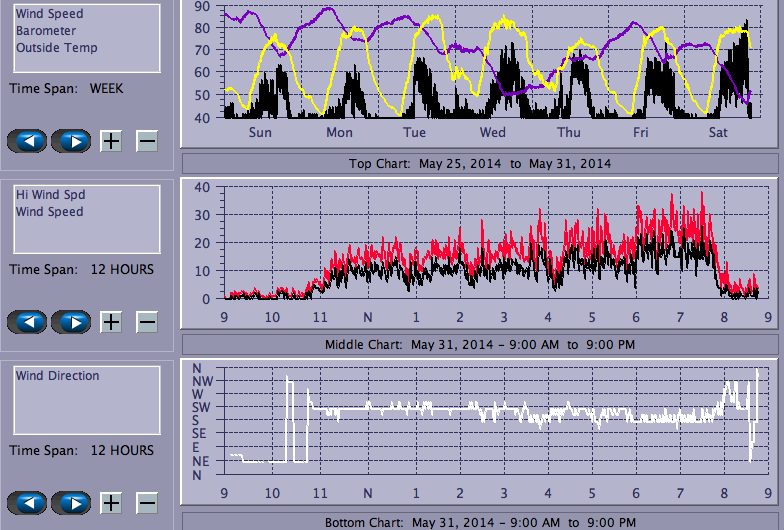This screenshot has height=530, width=784.
Task: Select Barometer in top chart list
Action: (45, 31)
